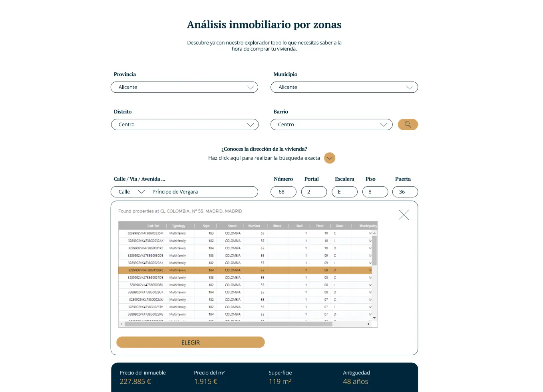
Task: Open the Barrio dropdown
Action: click(x=331, y=125)
